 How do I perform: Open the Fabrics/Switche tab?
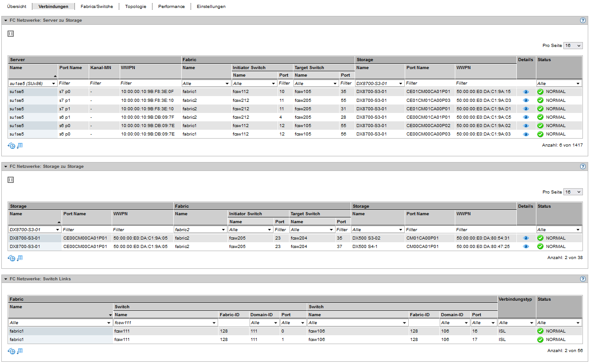pos(97,7)
